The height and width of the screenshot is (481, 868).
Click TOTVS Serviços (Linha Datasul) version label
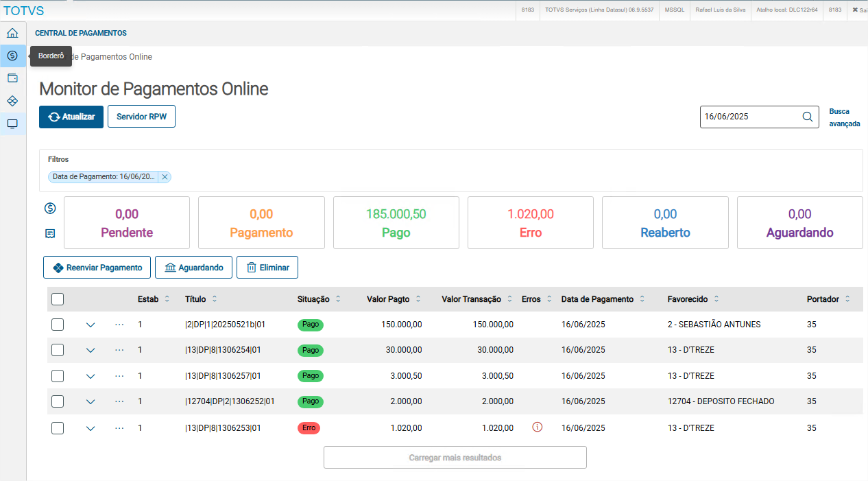point(599,10)
